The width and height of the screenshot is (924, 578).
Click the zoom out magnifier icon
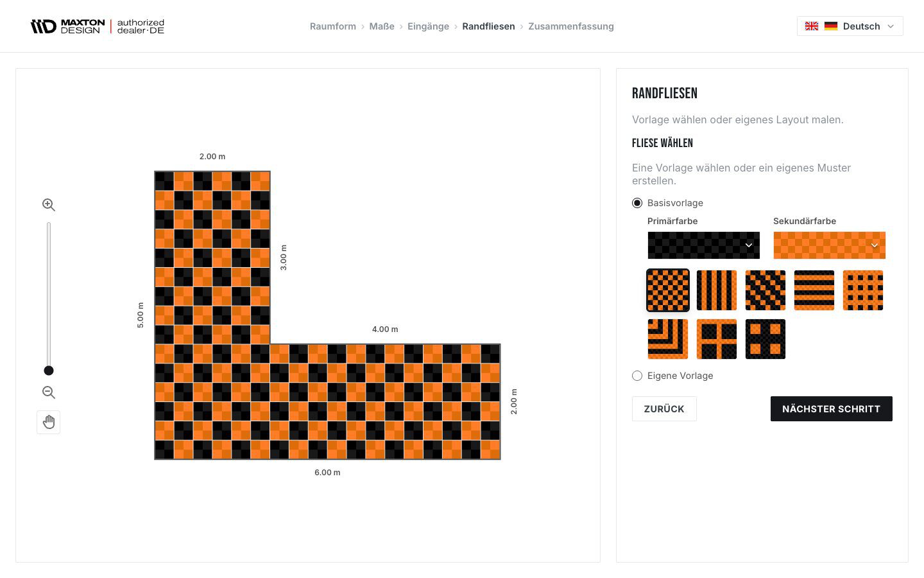pos(49,392)
